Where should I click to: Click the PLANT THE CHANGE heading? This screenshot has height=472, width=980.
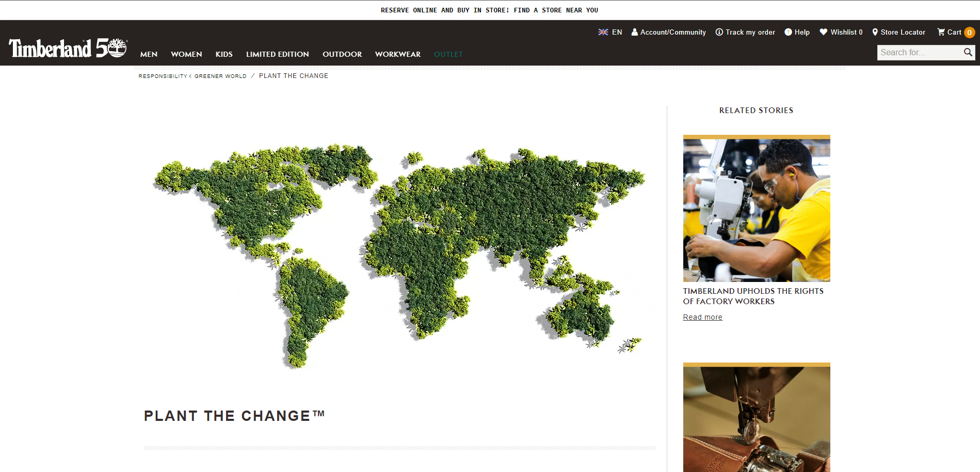[x=234, y=416]
